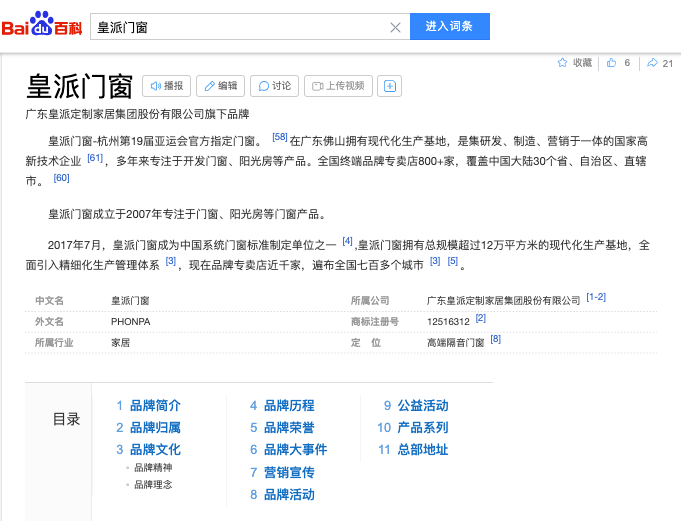Open citation reference [61]

coord(95,158)
